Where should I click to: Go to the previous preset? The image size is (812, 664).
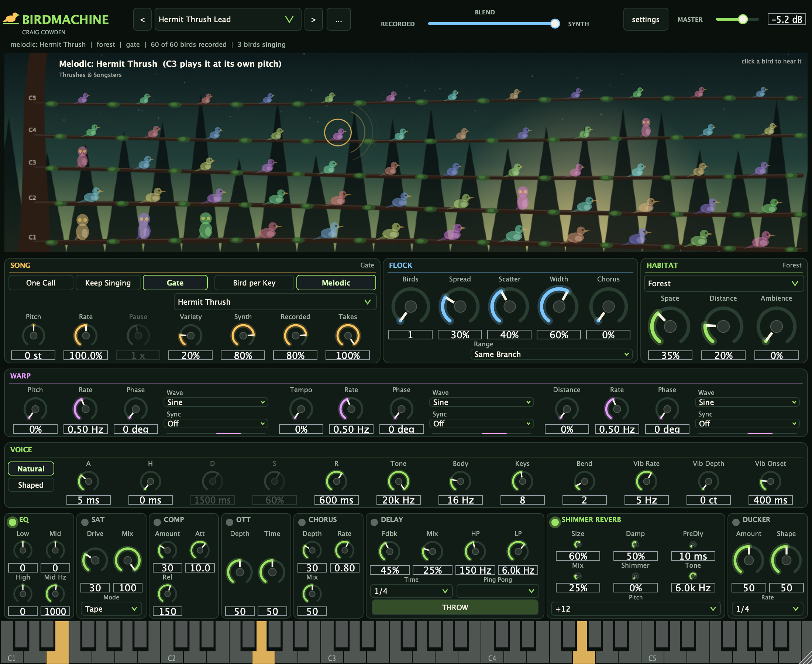point(142,19)
